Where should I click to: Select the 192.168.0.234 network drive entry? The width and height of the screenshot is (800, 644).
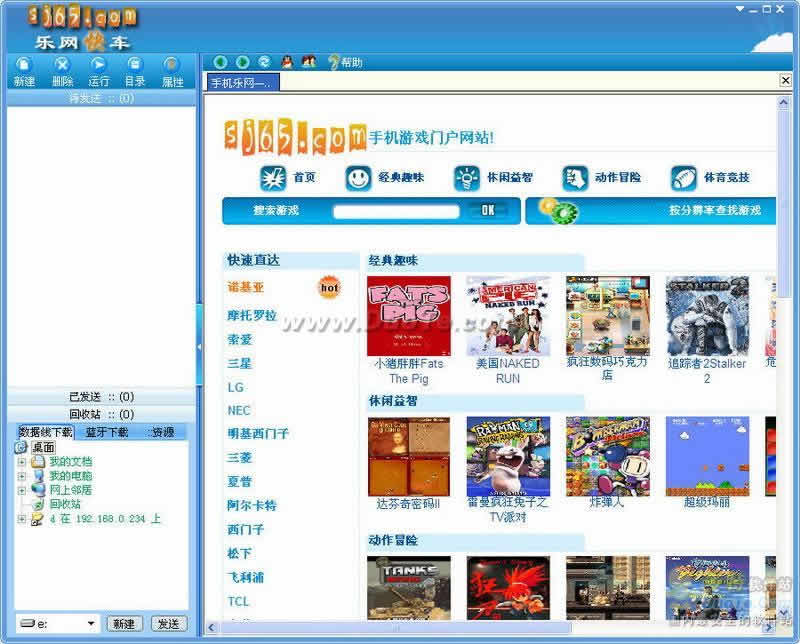click(105, 519)
